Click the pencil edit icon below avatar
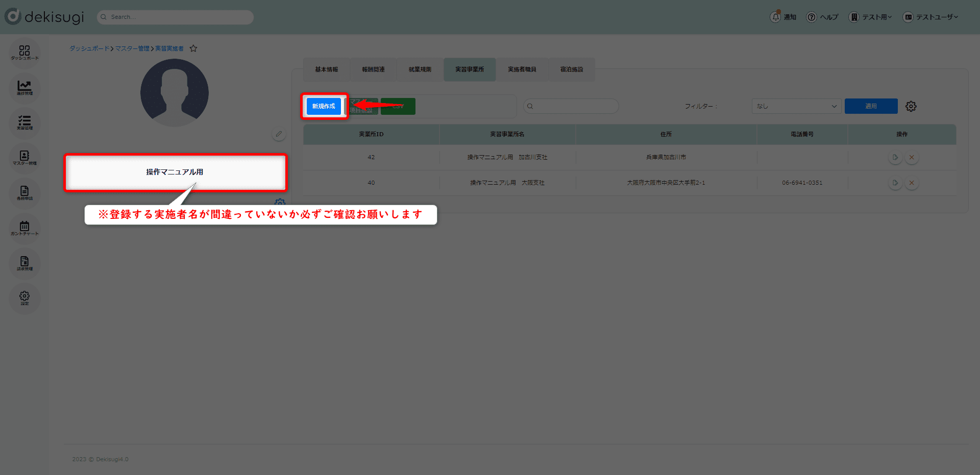Screen dimensions: 980x475 click(279, 134)
